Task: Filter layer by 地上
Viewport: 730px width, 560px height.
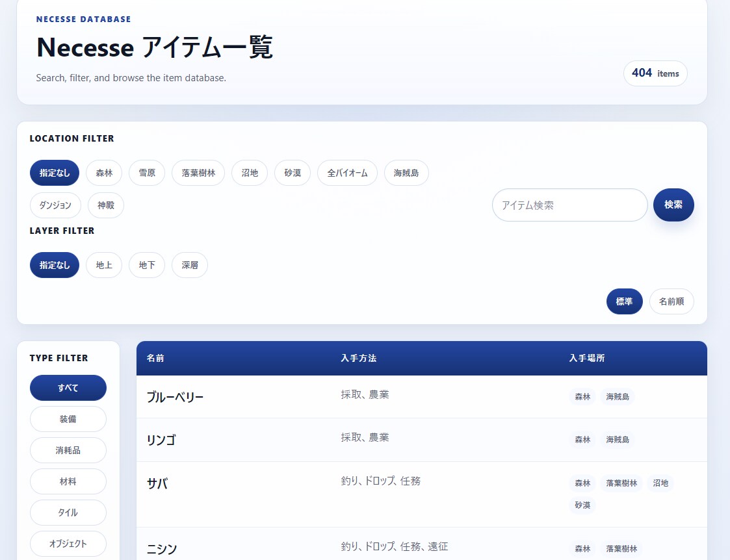Action: [104, 265]
